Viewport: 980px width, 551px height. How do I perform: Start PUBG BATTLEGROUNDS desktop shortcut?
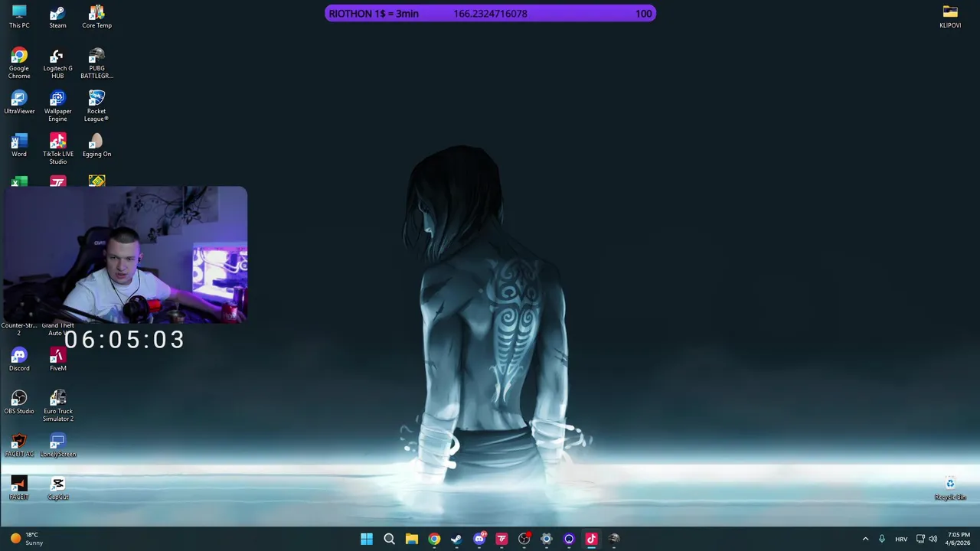(96, 63)
